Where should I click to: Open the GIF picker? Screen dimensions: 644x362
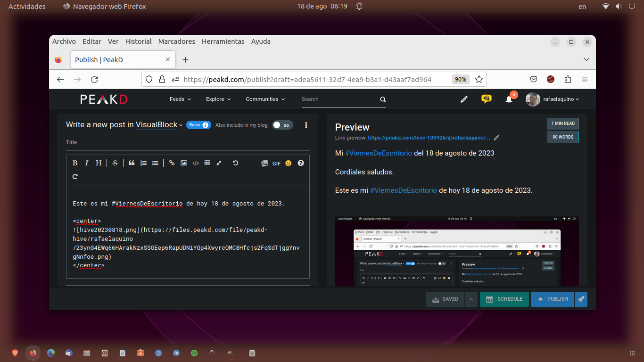pos(276,164)
